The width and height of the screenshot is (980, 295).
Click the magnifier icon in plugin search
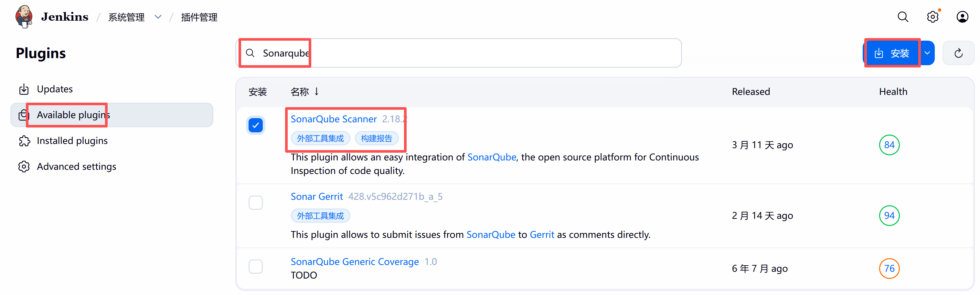pyautogui.click(x=250, y=53)
